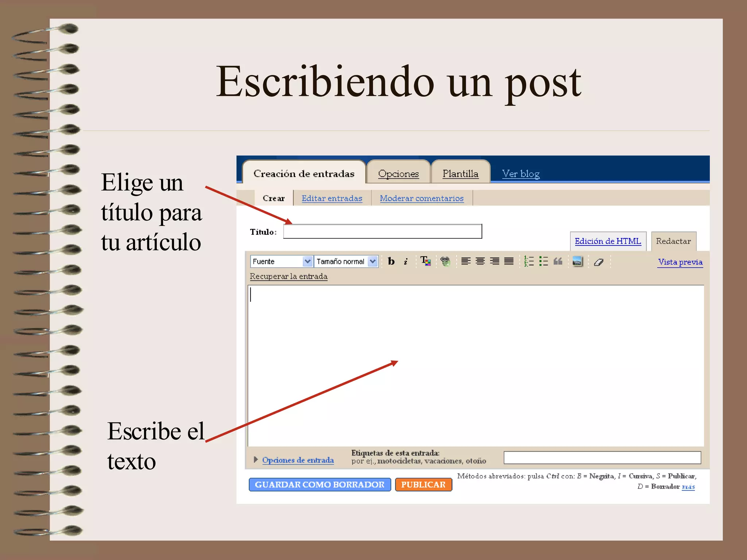Screen dimensions: 747x560
Task: Remove formatting with the eraser icon
Action: [599, 262]
